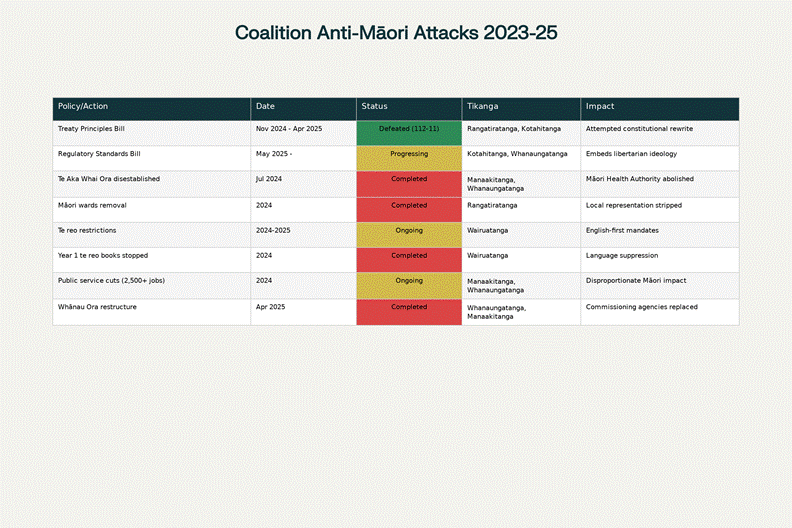792x528 pixels.
Task: Select the Policy/Action column header
Action: [x=151, y=106]
